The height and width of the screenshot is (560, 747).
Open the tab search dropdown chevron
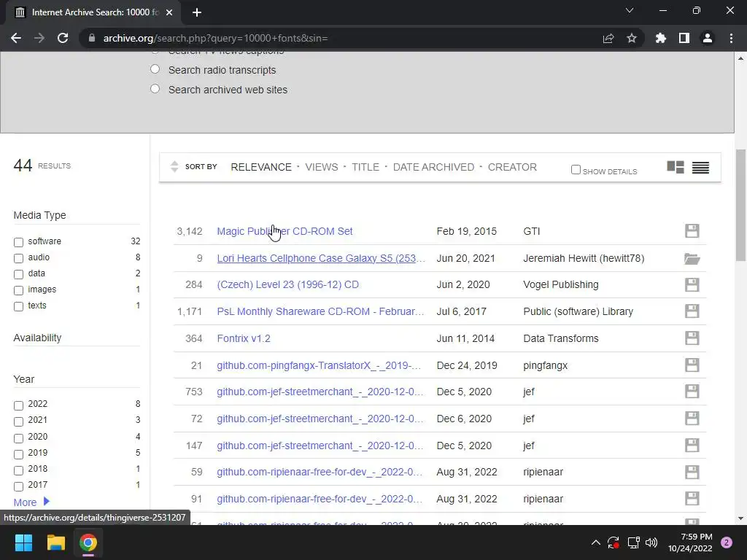pyautogui.click(x=630, y=10)
